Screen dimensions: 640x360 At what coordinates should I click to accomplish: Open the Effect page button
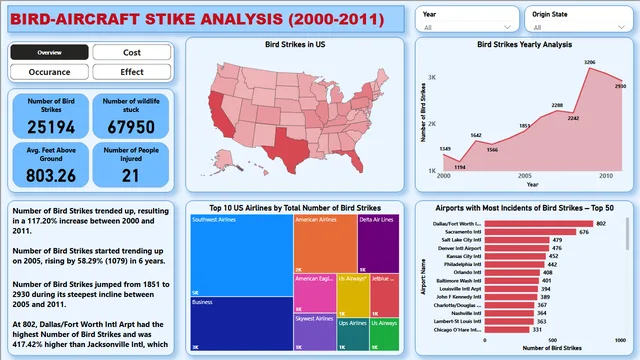tap(131, 72)
